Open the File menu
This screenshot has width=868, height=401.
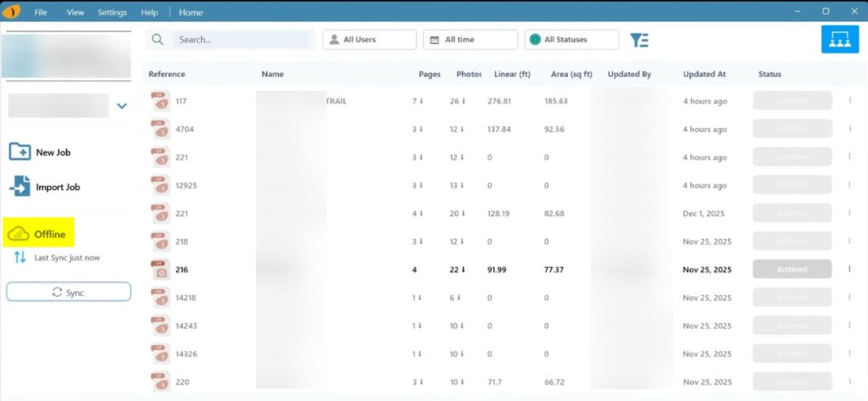pos(41,13)
